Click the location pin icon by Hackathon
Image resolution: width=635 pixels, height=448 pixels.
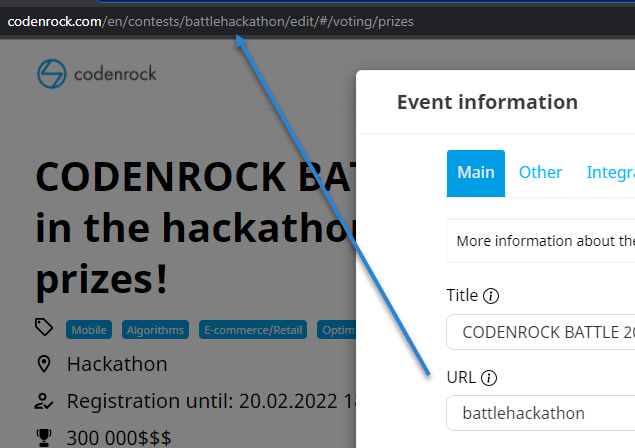coord(44,364)
